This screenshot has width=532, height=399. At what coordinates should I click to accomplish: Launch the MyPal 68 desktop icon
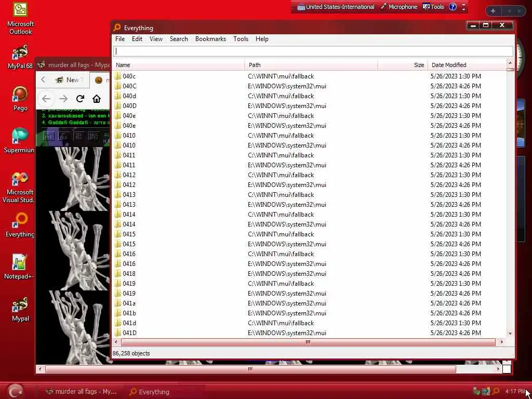pyautogui.click(x=20, y=56)
